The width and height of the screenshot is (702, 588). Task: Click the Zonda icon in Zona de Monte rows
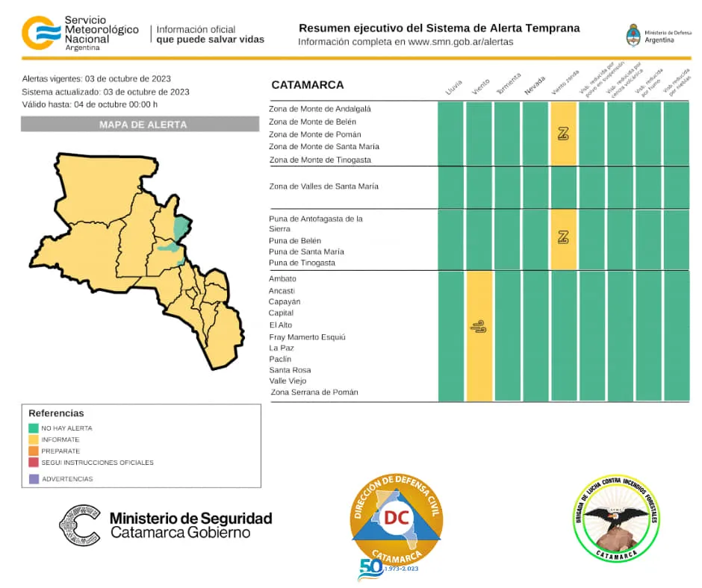pos(563,134)
